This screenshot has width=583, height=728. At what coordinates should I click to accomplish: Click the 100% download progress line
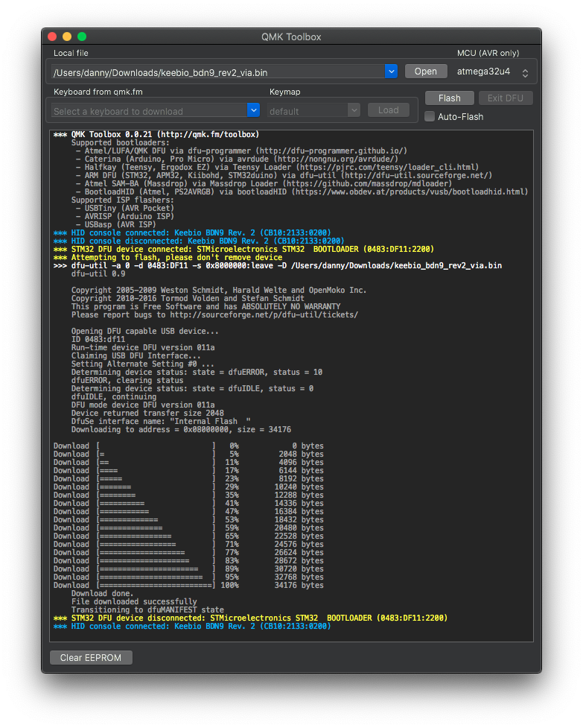click(188, 586)
